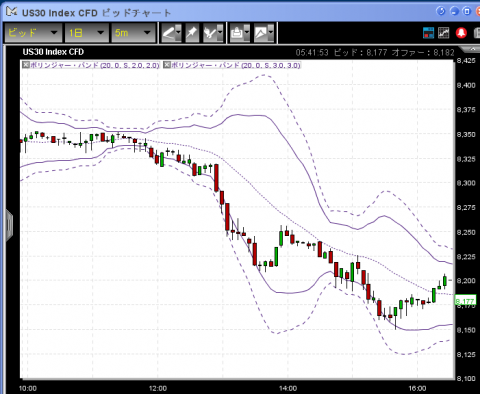Open the 5m timeframe dropdown
Screen dimensions: 480x394
[133, 33]
